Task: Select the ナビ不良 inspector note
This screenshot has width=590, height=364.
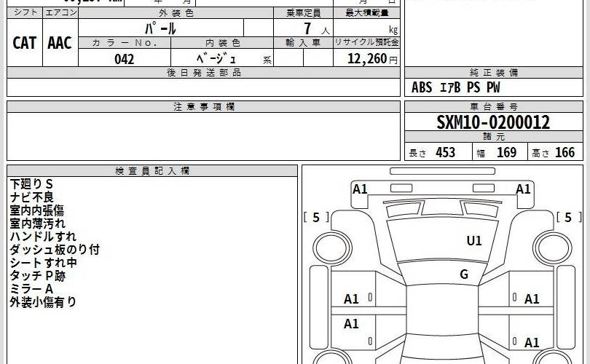Action: [32, 197]
